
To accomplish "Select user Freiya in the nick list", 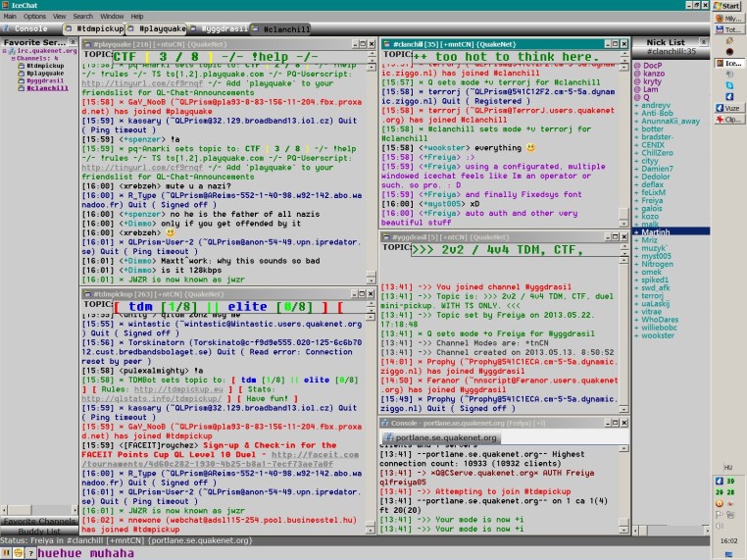I will [650, 199].
